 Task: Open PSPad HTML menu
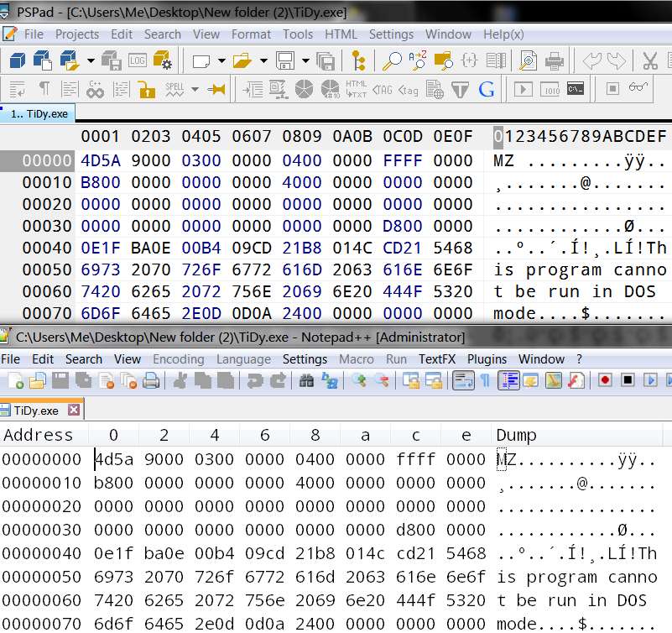[x=341, y=34]
